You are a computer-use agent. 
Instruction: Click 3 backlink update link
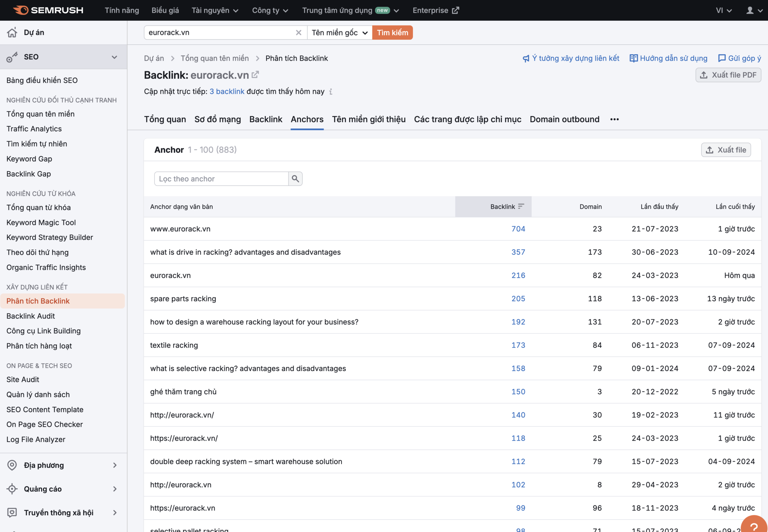click(227, 91)
